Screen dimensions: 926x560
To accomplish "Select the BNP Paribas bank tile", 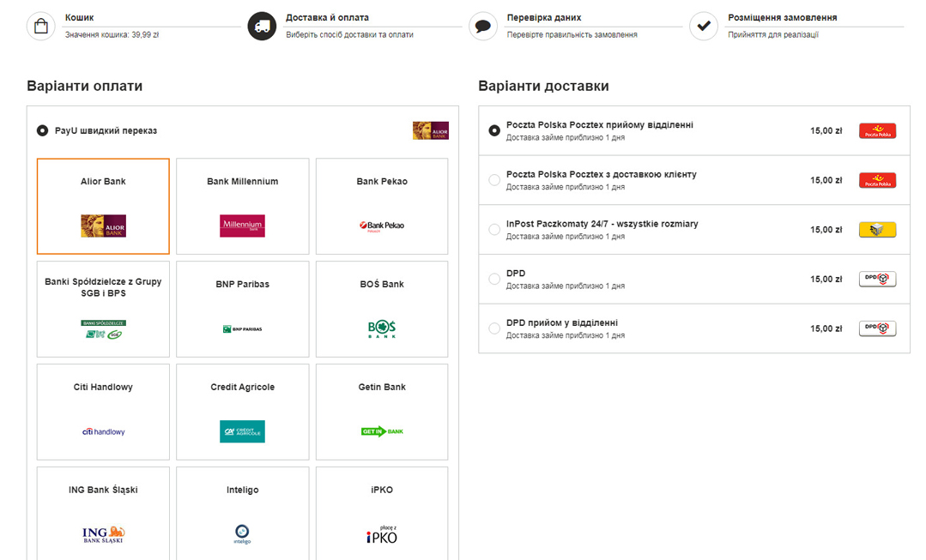I will pos(243,310).
